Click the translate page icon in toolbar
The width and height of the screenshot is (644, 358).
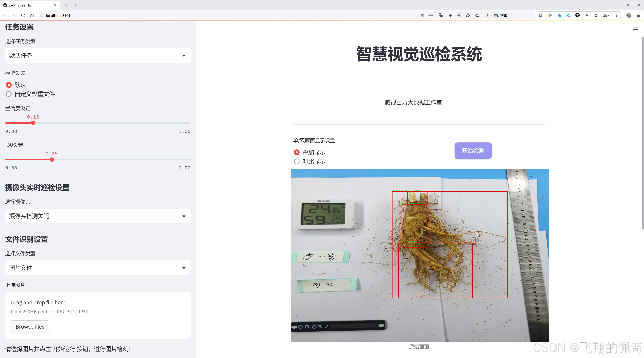coord(440,15)
